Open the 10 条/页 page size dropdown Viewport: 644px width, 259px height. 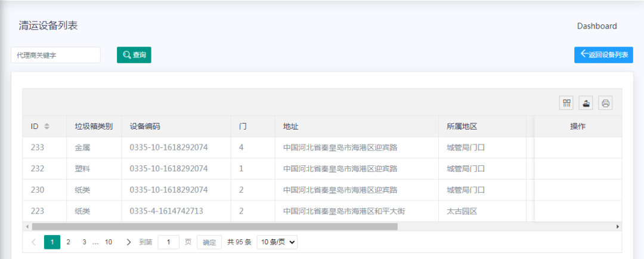point(277,242)
